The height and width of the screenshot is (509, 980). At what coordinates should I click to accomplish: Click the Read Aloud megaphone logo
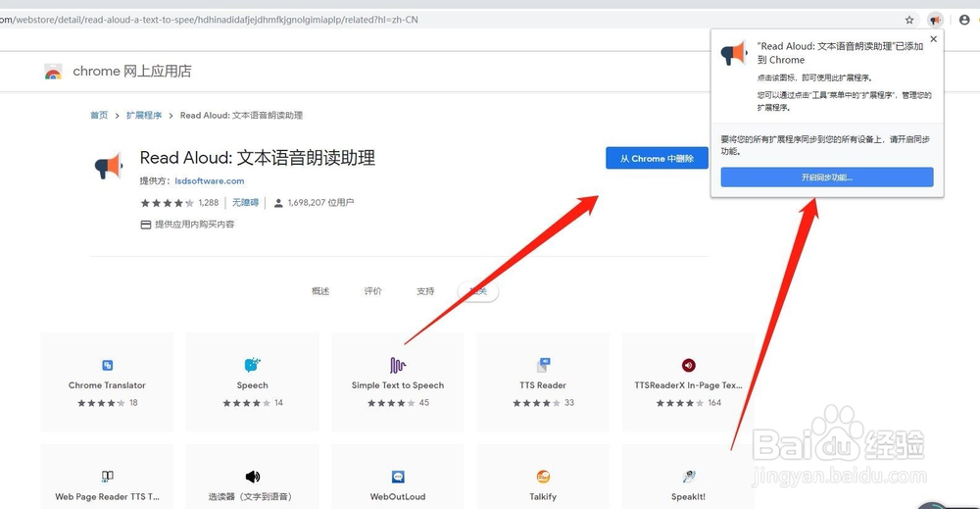tap(108, 165)
